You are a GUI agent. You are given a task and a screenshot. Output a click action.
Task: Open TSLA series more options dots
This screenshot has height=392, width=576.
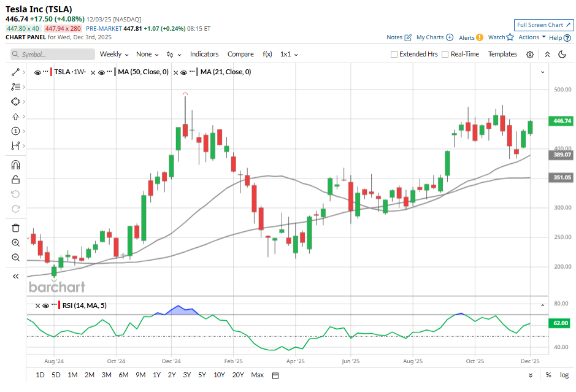45,72
